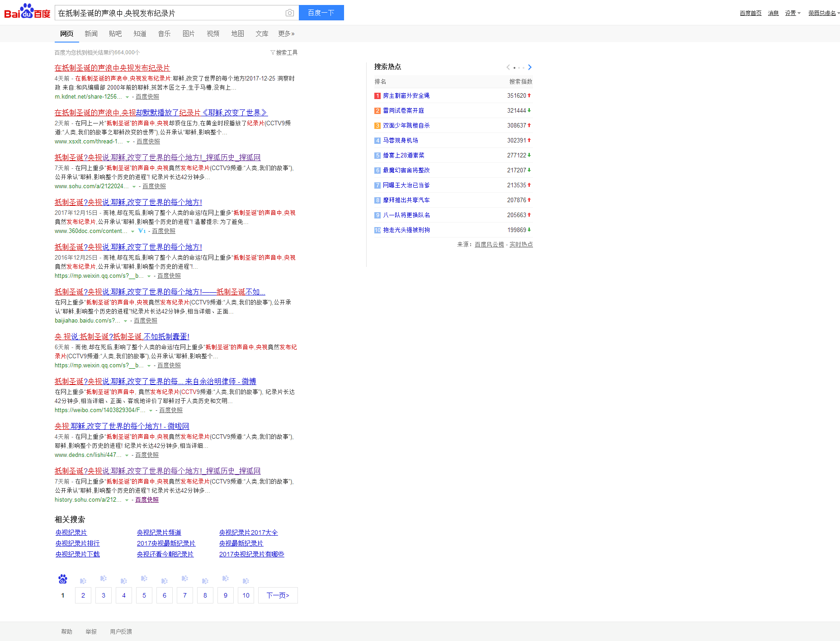Click previous arrow in hot searches panel

(508, 67)
